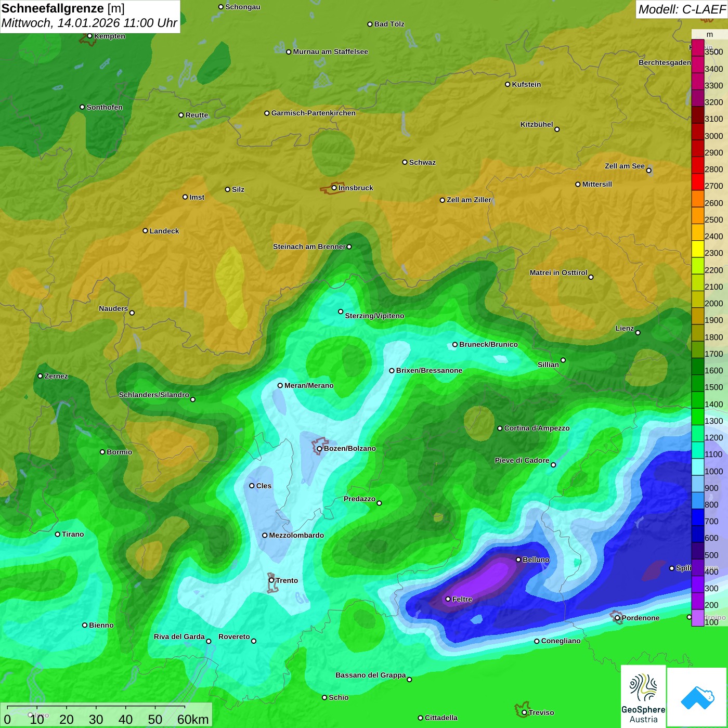Click the blue cloud logo in the corner

click(697, 697)
